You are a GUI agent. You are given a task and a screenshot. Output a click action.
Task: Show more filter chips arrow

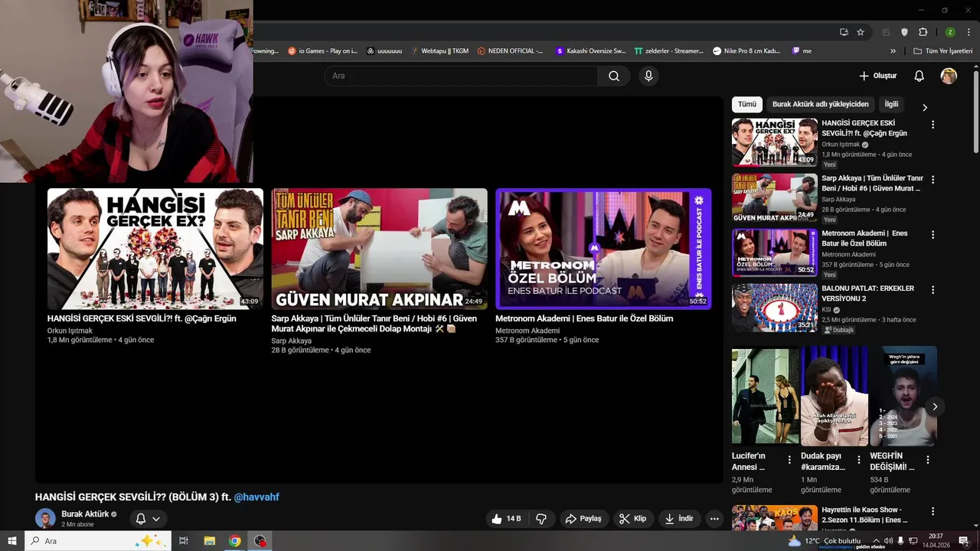tap(924, 107)
